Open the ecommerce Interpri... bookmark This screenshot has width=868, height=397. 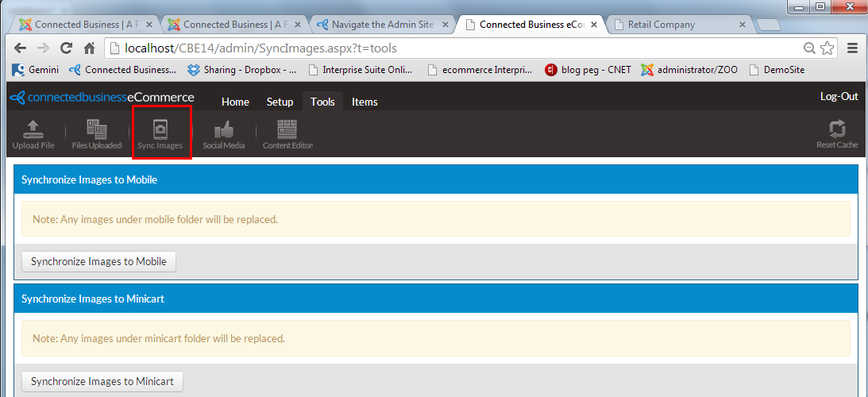coord(480,70)
